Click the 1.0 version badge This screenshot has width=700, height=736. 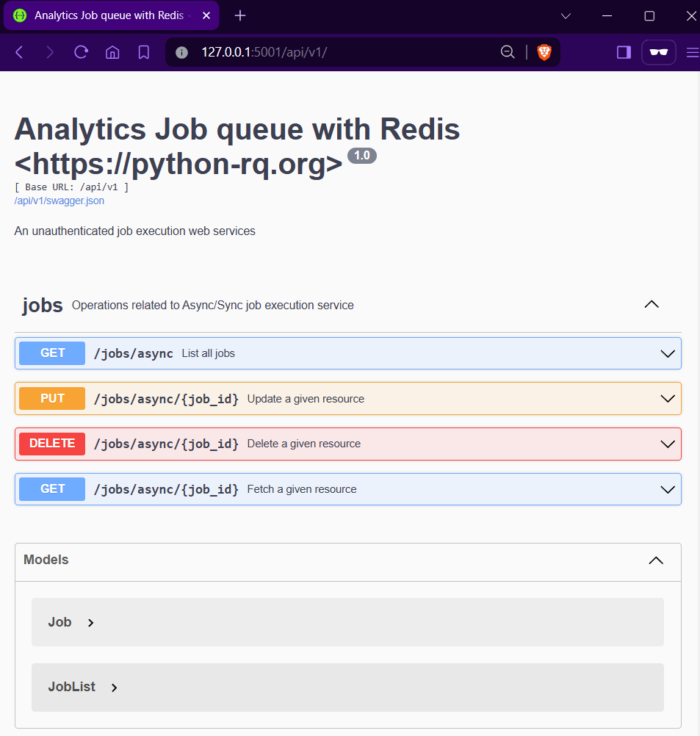click(x=362, y=156)
